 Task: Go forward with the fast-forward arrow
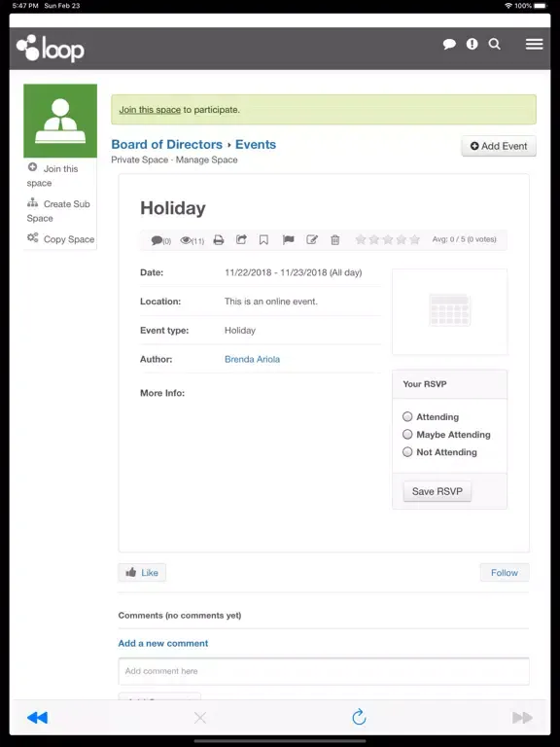(522, 718)
